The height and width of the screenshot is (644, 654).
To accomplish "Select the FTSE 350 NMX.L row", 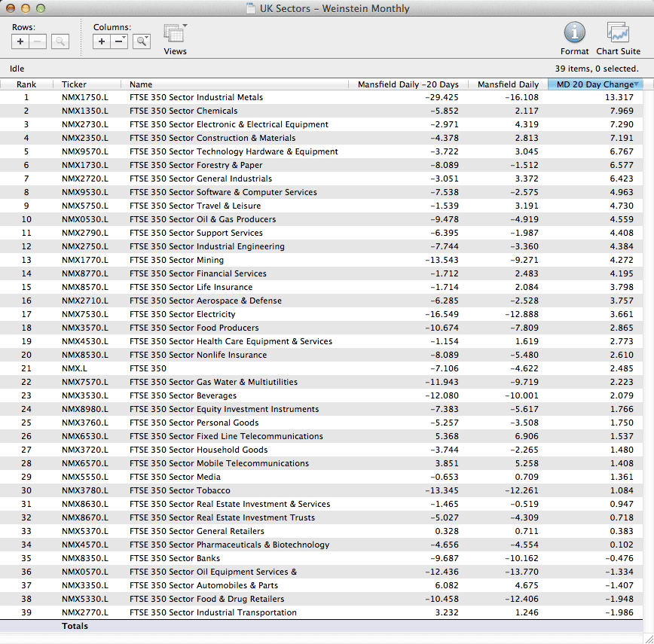I will point(147,368).
